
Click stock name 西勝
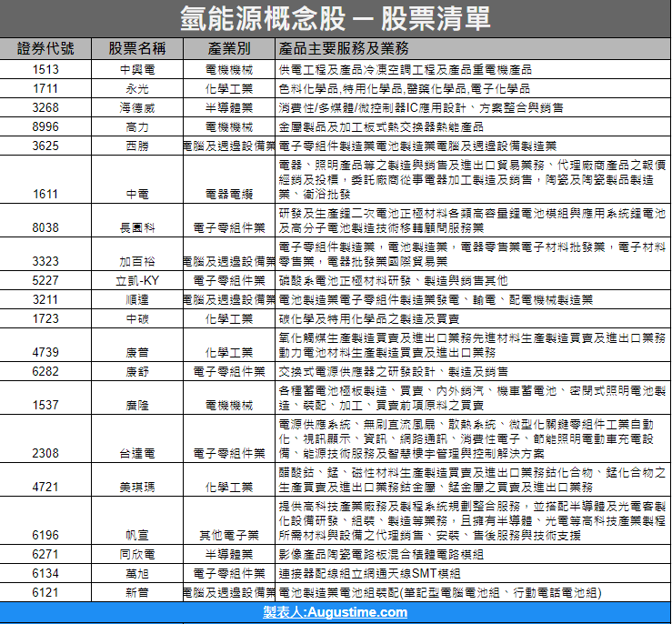point(137,146)
